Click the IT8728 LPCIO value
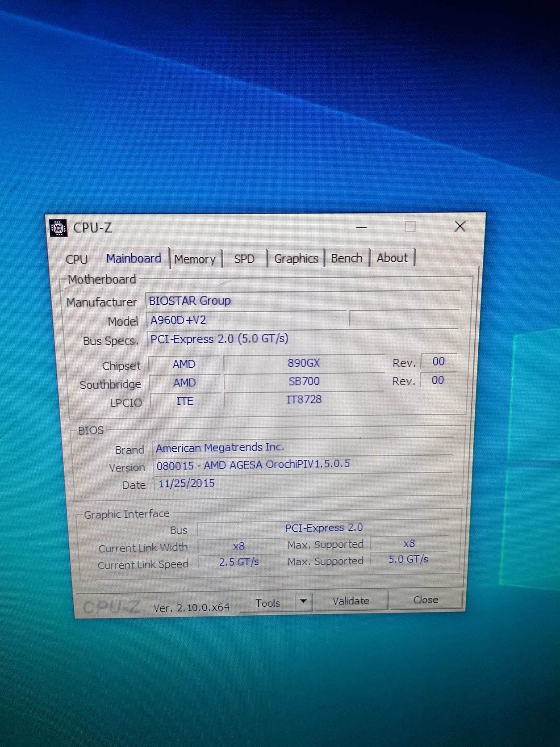The image size is (560, 747). pyautogui.click(x=304, y=399)
